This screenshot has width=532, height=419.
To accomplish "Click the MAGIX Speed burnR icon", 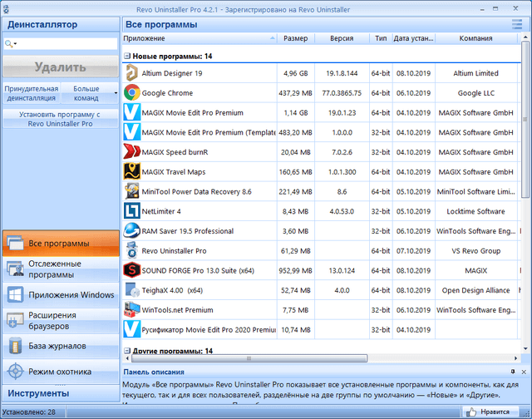I will point(131,152).
